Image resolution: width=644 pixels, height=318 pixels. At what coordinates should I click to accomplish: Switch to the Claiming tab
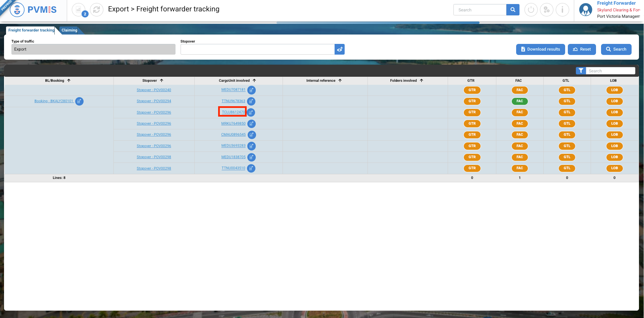click(69, 30)
